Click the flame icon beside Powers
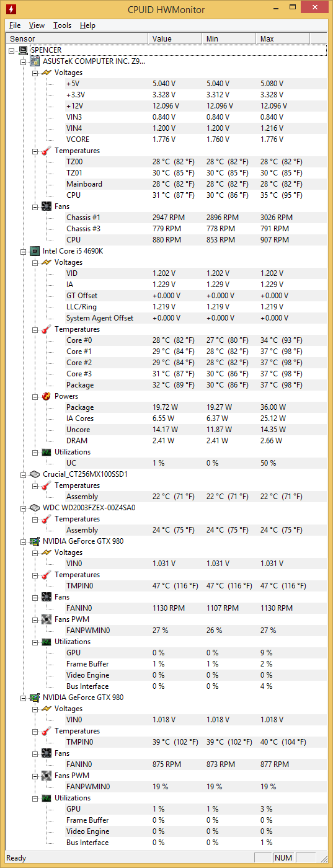The width and height of the screenshot is (333, 868). point(47,396)
